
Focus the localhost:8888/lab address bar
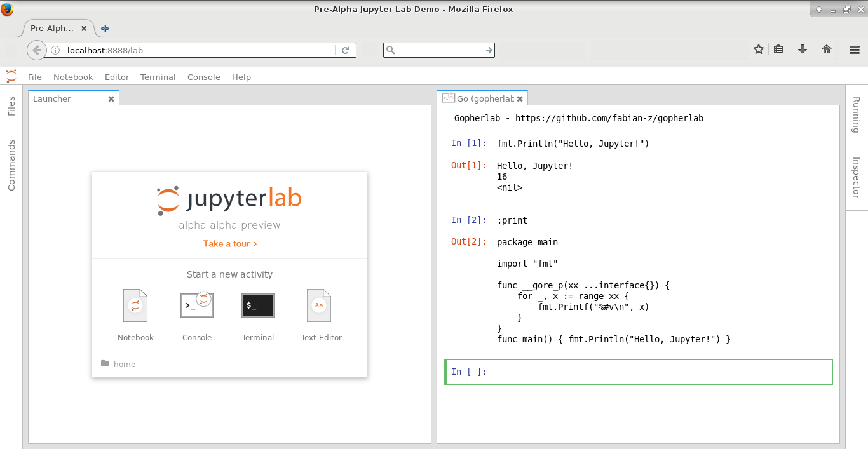(x=200, y=50)
